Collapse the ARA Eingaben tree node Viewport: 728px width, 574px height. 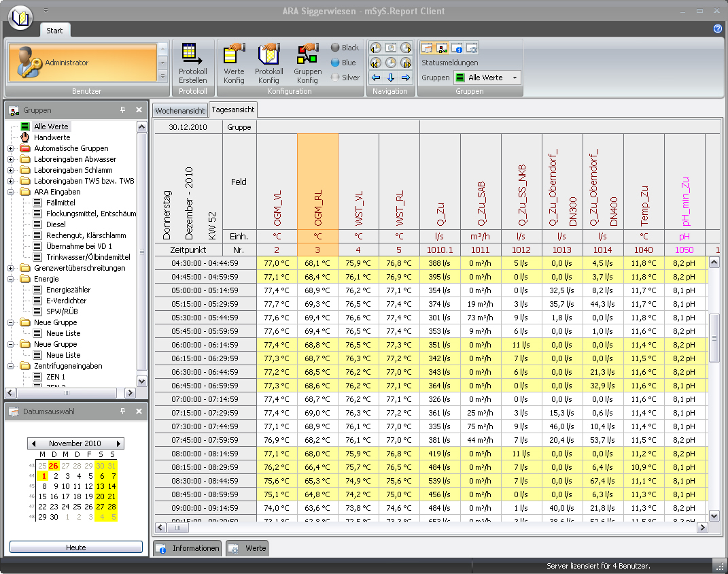10,192
